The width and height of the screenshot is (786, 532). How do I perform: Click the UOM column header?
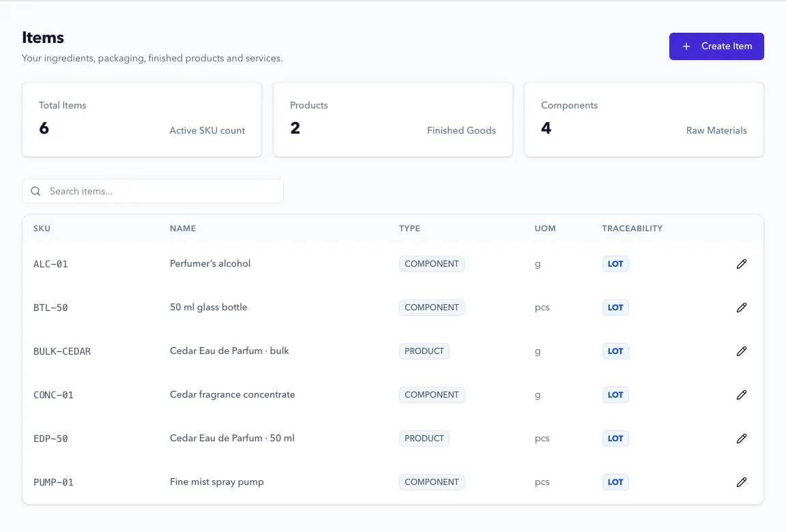point(545,228)
